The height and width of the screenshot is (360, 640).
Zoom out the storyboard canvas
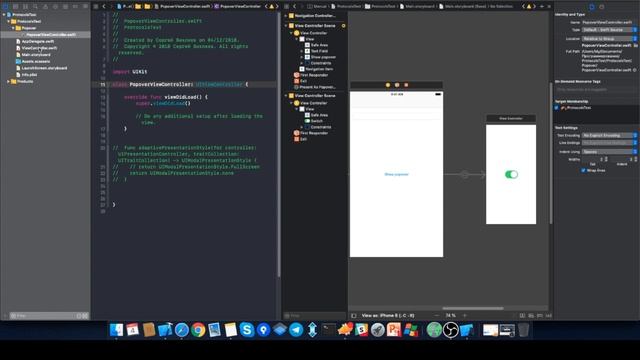tap(437, 316)
